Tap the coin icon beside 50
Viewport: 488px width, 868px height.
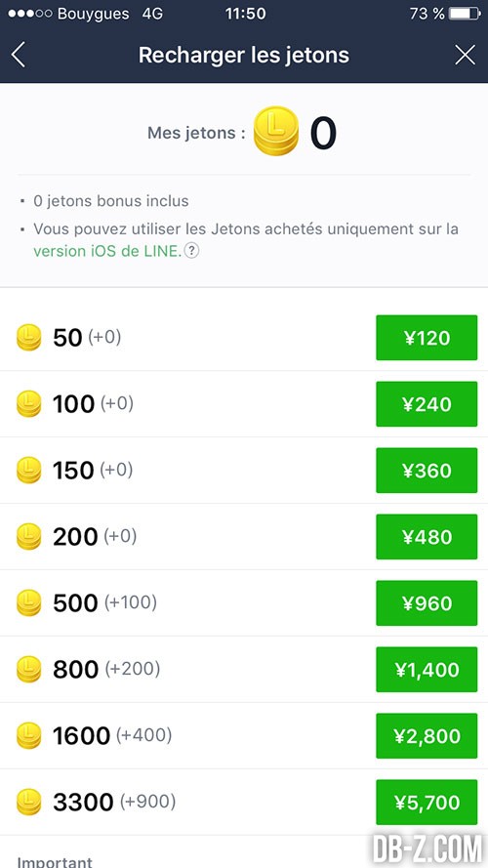[x=28, y=338]
